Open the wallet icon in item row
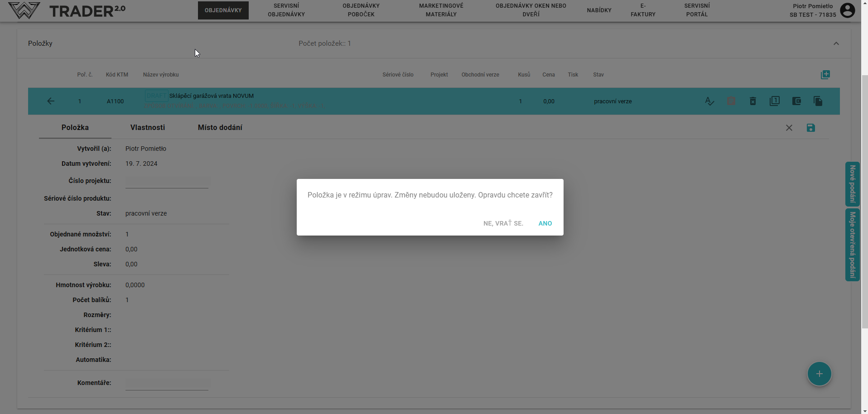 [796, 101]
